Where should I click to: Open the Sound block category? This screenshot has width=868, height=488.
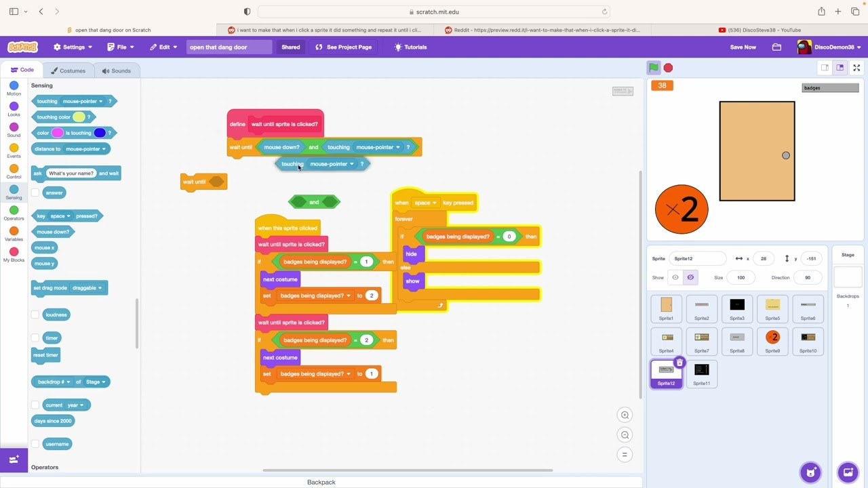click(x=14, y=130)
